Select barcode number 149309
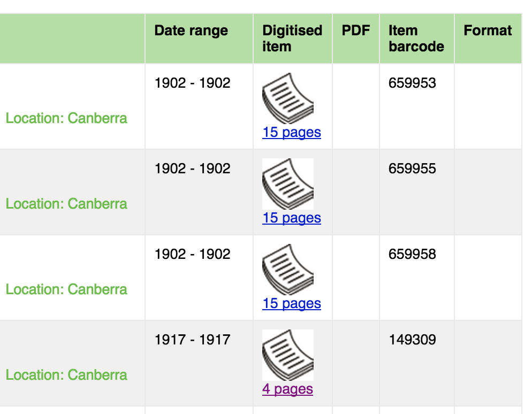The height and width of the screenshot is (414, 532). click(x=412, y=340)
